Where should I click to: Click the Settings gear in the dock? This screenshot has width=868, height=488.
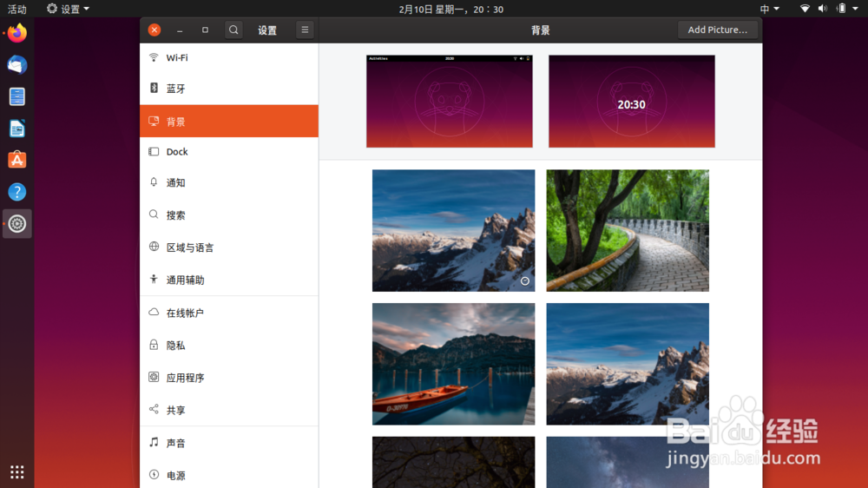coord(17,224)
